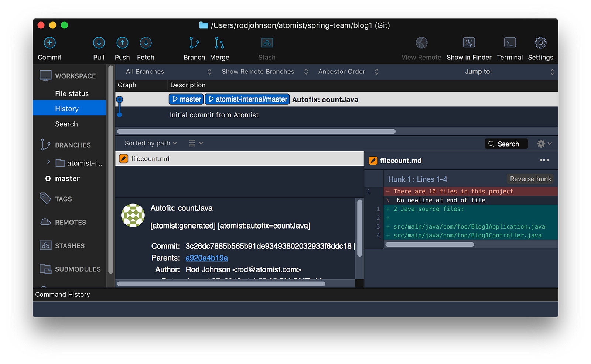
Task: Open the file list view mode dropdown
Action: [196, 143]
